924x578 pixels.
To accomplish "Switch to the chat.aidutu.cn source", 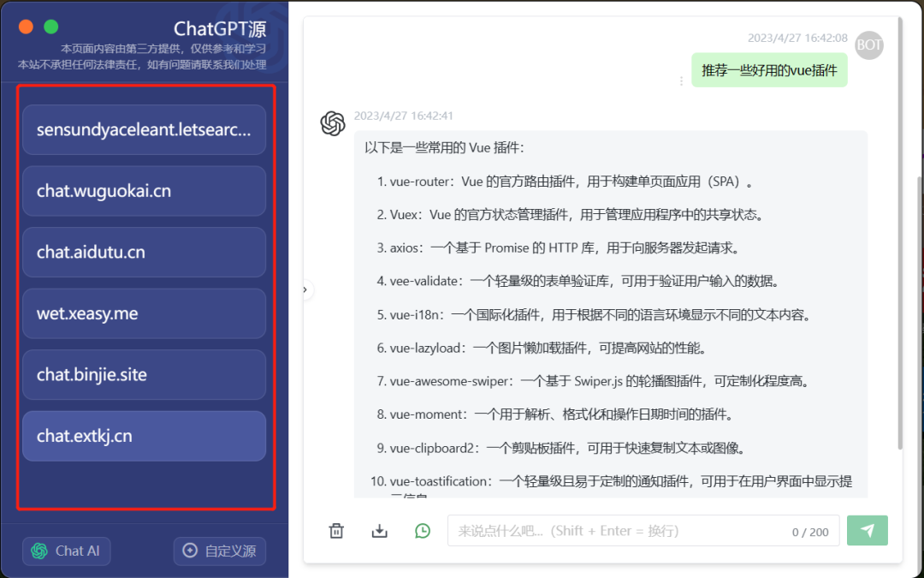I will coord(144,253).
